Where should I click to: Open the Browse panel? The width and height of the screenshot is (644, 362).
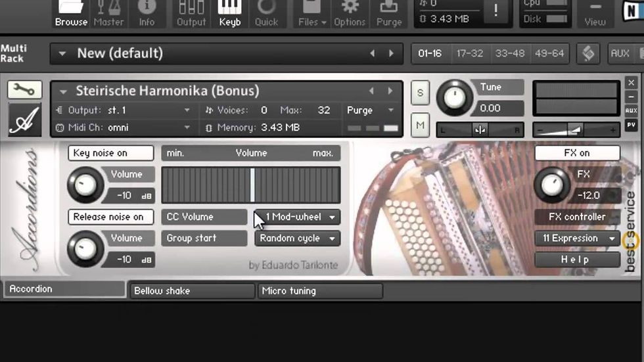coord(71,14)
